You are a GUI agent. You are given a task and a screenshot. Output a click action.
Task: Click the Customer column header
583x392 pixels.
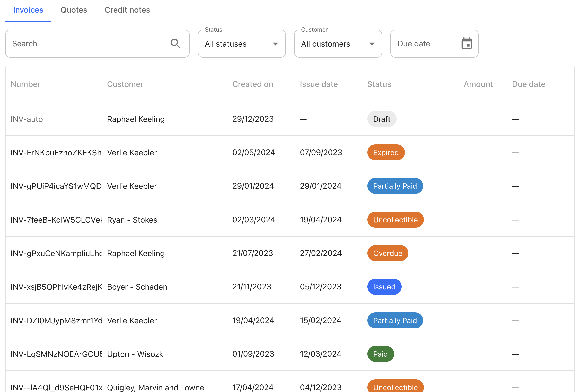pyautogui.click(x=125, y=84)
